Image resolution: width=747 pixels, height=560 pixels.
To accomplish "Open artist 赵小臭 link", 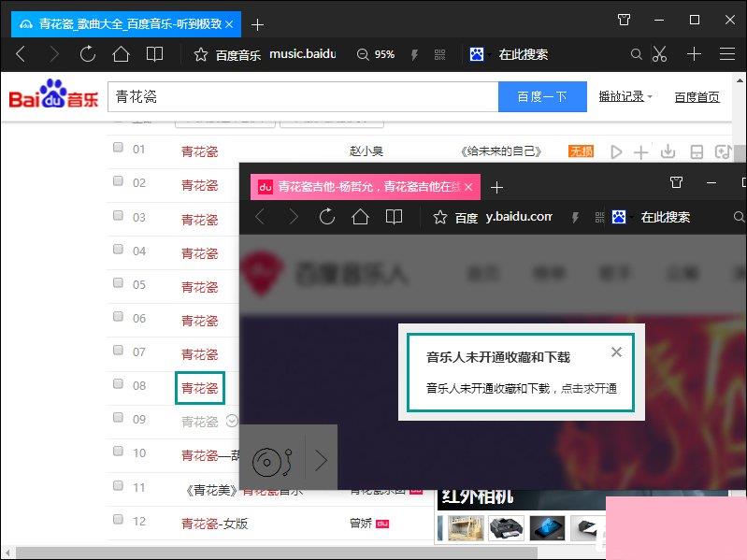I will click(x=366, y=151).
